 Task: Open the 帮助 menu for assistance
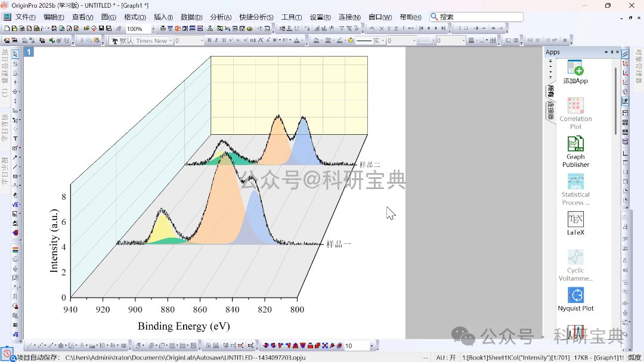click(410, 17)
